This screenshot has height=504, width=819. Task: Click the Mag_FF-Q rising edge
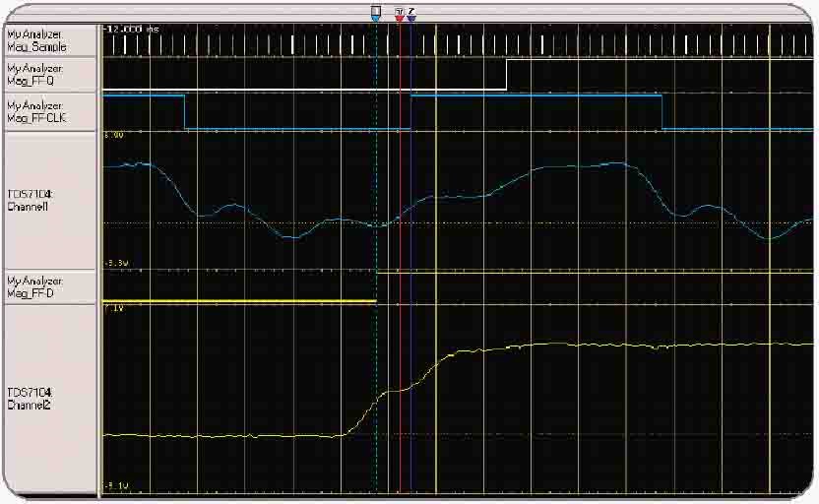click(507, 75)
